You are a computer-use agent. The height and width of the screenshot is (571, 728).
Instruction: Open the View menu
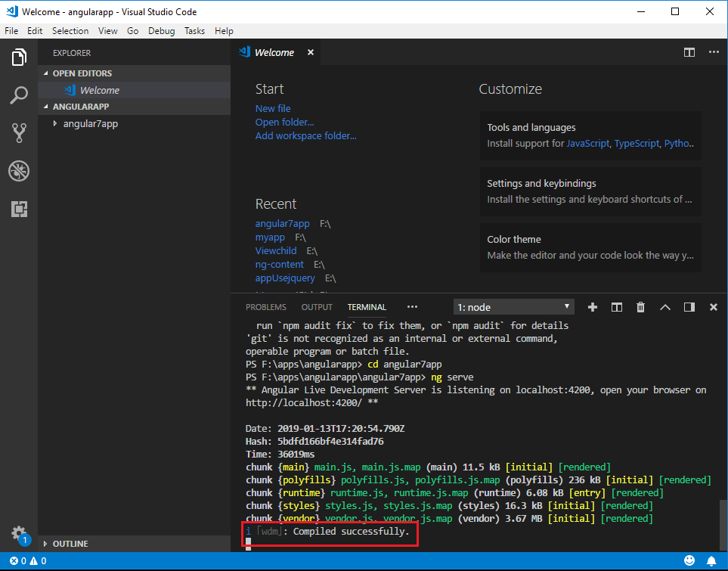pos(107,31)
